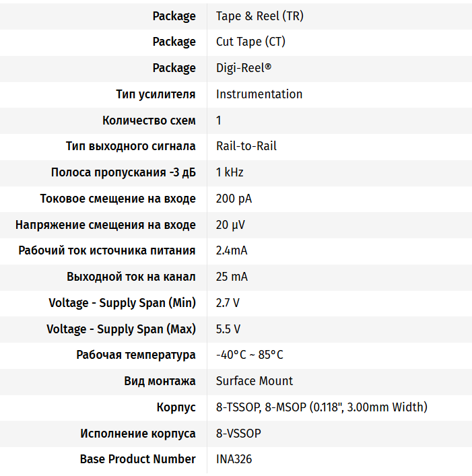This screenshot has height=476, width=472.
Task: Click the Surface Mount value
Action: click(255, 381)
